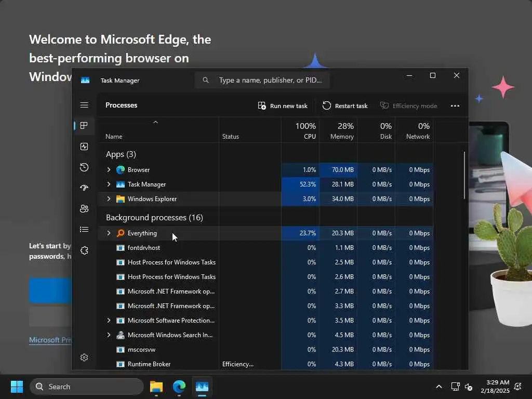
Task: Open the Services page from the sidebar
Action: [84, 250]
